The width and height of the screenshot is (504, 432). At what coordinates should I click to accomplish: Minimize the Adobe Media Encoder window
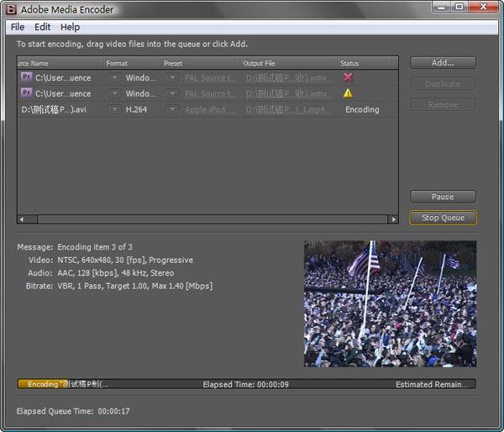point(441,7)
